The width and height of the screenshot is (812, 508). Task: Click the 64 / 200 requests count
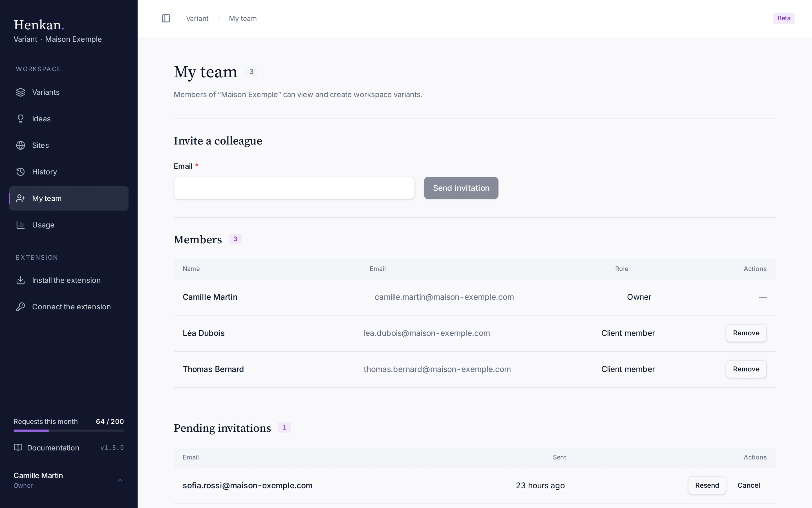[x=110, y=421]
